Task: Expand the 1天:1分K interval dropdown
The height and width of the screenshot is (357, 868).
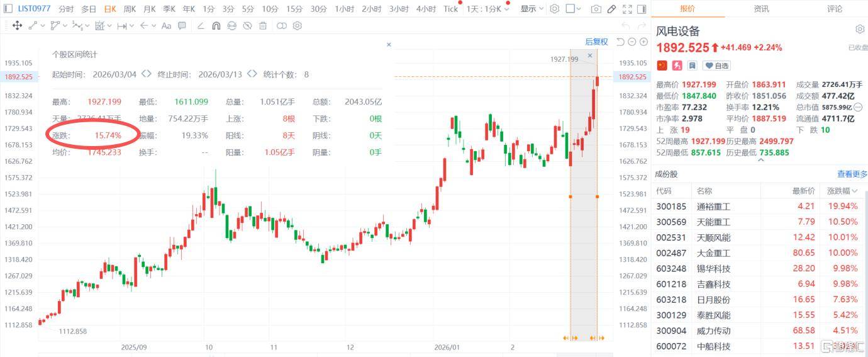Action: point(487,9)
